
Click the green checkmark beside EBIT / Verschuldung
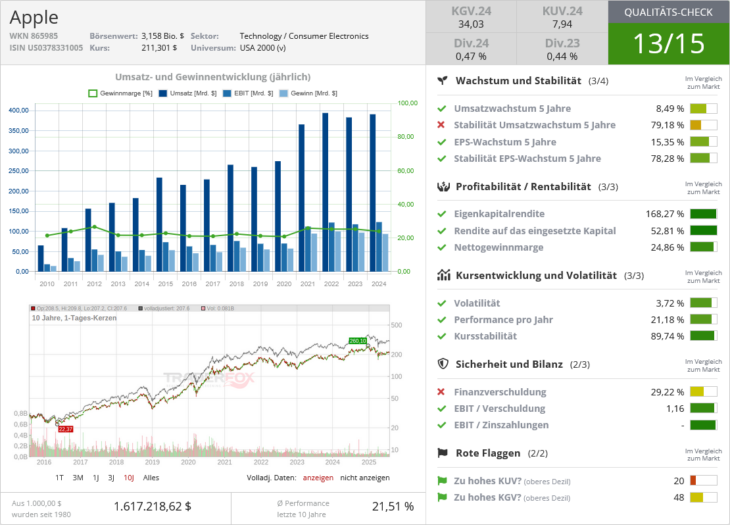click(442, 408)
